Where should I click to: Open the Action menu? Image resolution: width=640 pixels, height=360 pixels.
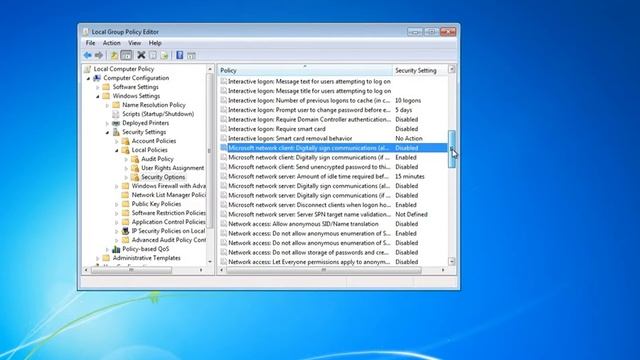pyautogui.click(x=111, y=43)
